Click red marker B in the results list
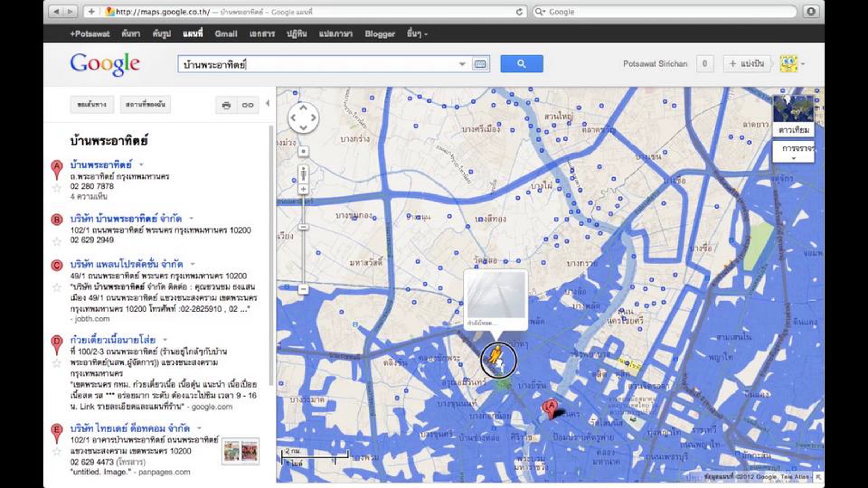Viewport: 868px width, 488px height. point(56,219)
